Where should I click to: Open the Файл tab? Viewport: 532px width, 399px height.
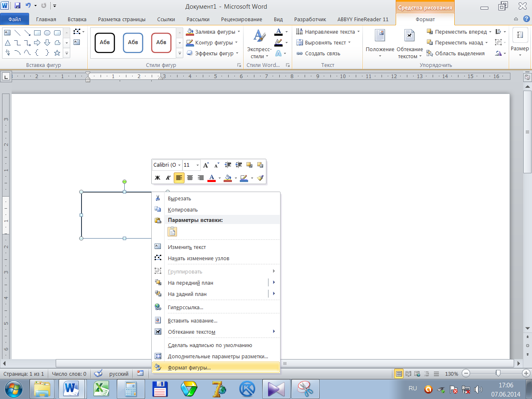(15, 19)
